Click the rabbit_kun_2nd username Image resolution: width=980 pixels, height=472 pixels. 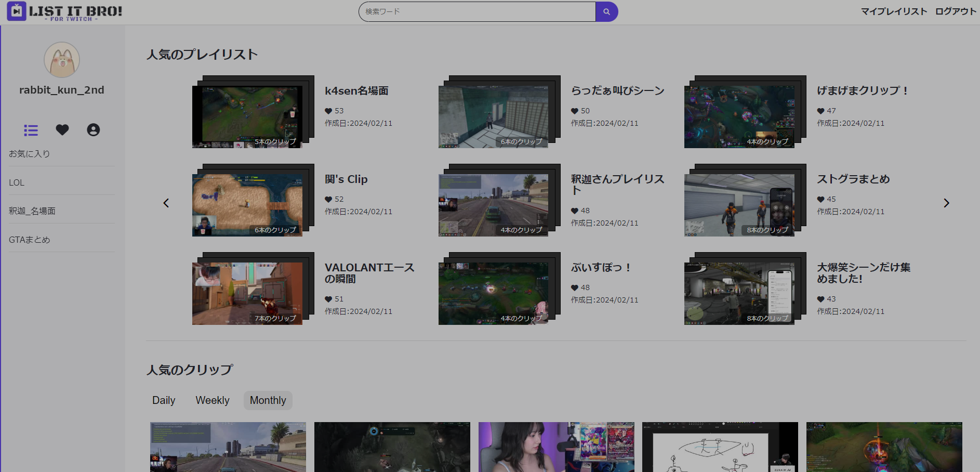coord(62,90)
